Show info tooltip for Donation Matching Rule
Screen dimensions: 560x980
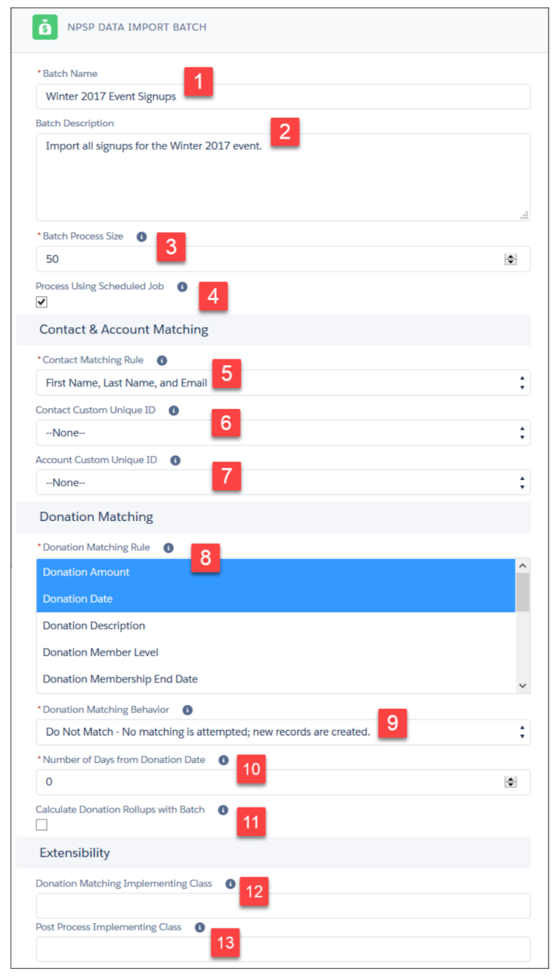(169, 548)
